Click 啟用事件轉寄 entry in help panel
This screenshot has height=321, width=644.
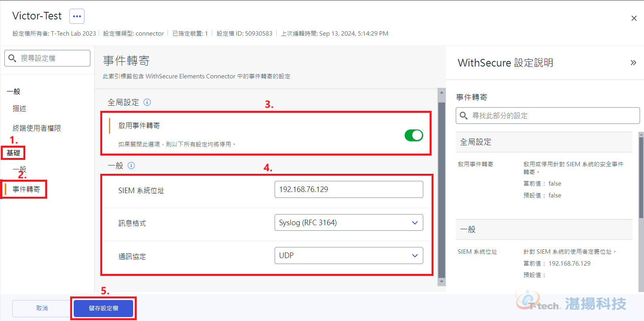(476, 164)
